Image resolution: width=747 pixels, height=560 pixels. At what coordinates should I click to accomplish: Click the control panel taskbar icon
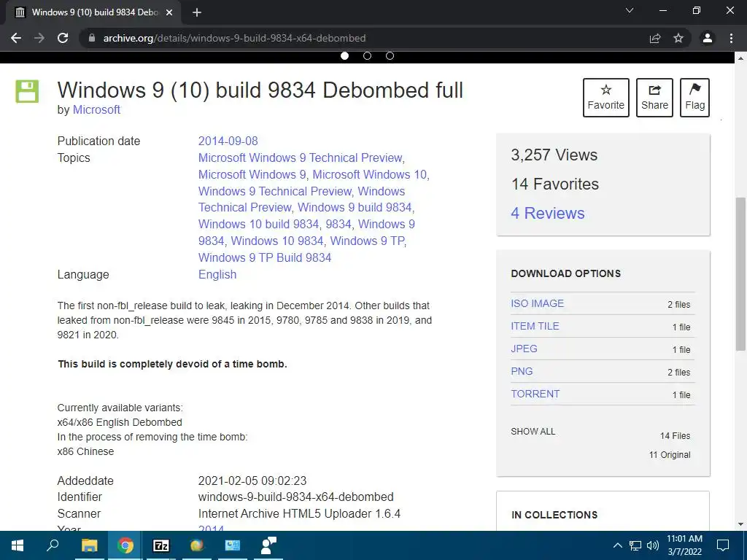click(233, 545)
